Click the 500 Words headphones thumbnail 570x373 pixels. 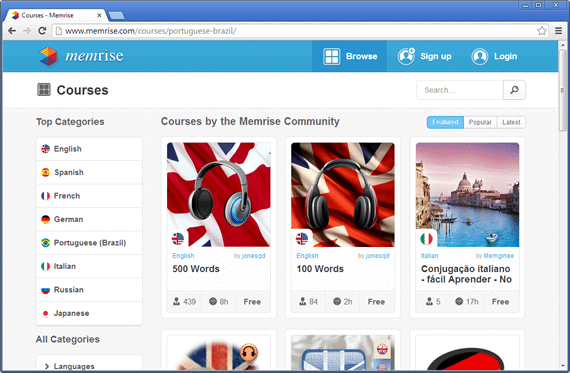(218, 194)
